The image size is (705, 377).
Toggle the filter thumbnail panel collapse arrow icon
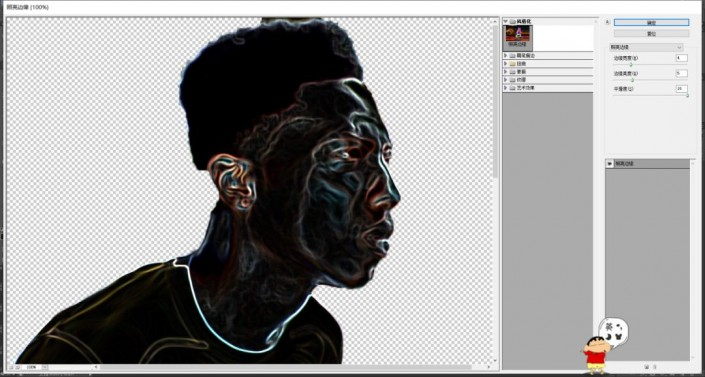coord(607,22)
